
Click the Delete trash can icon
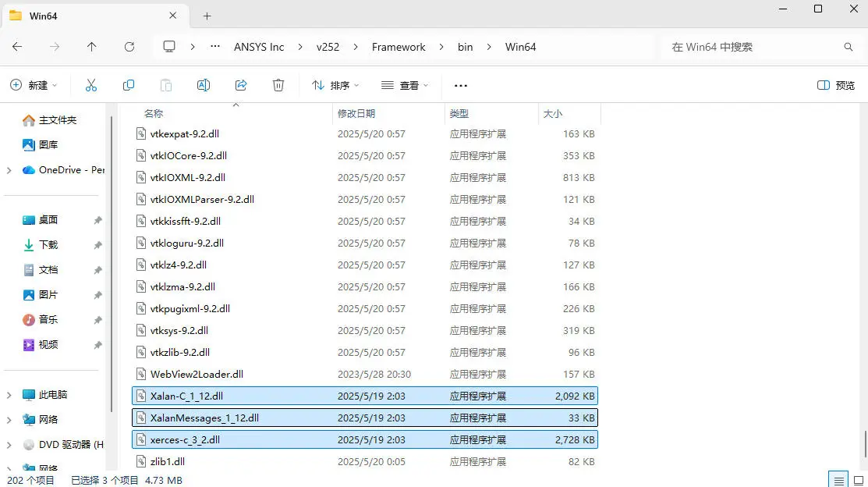(x=278, y=85)
